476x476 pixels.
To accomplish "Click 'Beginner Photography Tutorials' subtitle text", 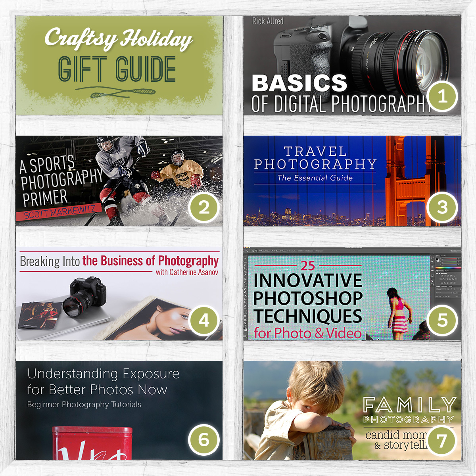I will click(84, 405).
